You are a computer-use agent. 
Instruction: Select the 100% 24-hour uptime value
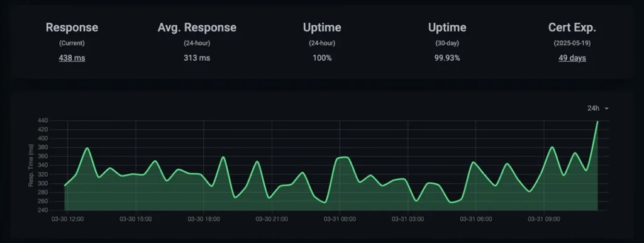pos(322,58)
